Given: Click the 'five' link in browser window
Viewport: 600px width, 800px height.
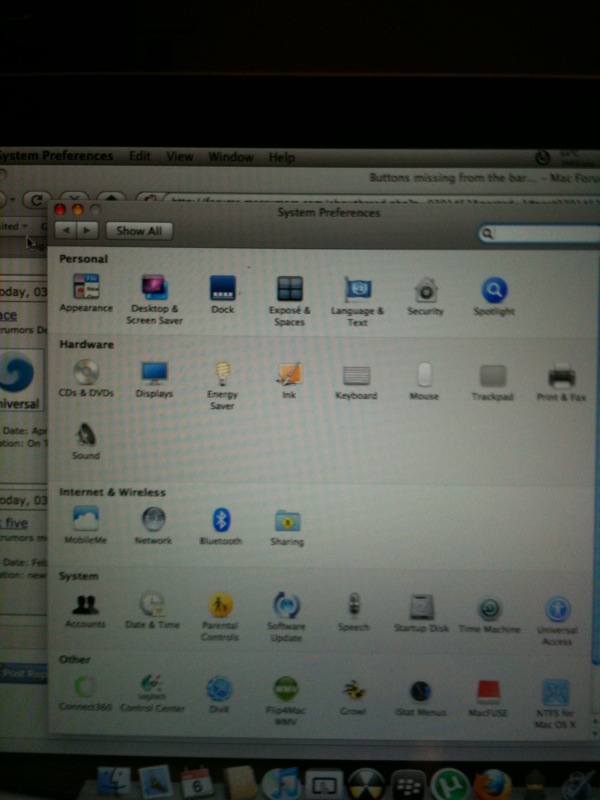Looking at the screenshot, I should tap(16, 523).
